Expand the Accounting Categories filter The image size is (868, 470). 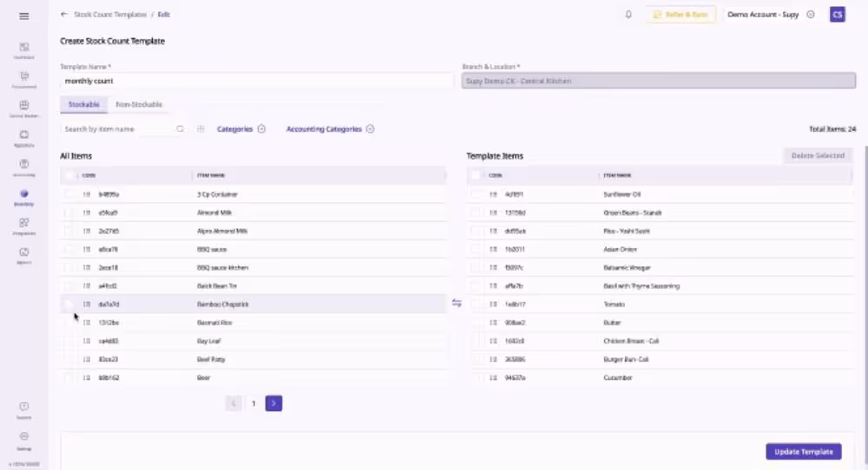tap(330, 129)
